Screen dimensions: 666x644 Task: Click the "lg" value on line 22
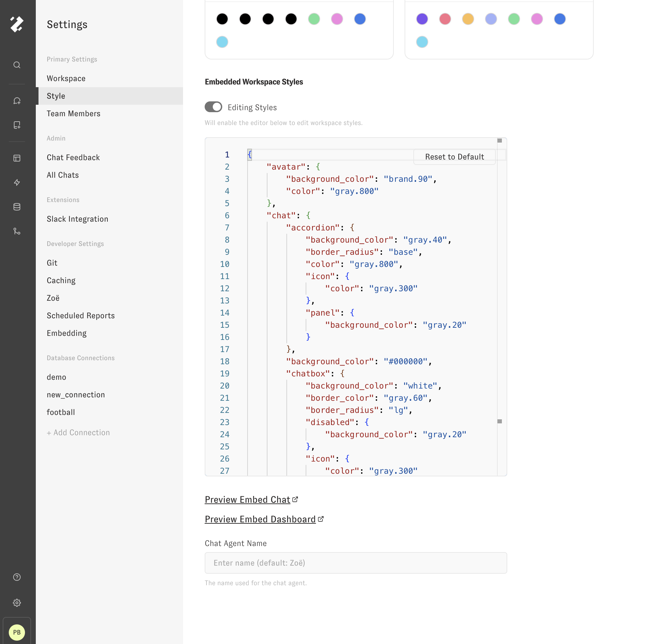[398, 410]
